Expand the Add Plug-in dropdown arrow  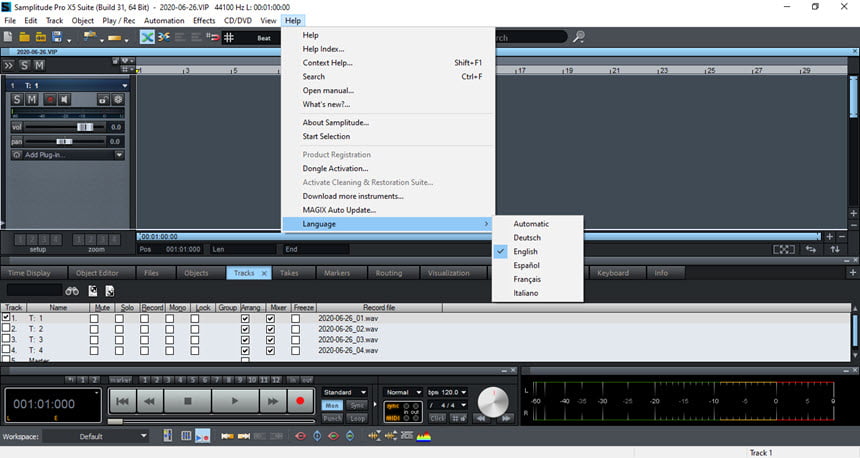coord(119,155)
